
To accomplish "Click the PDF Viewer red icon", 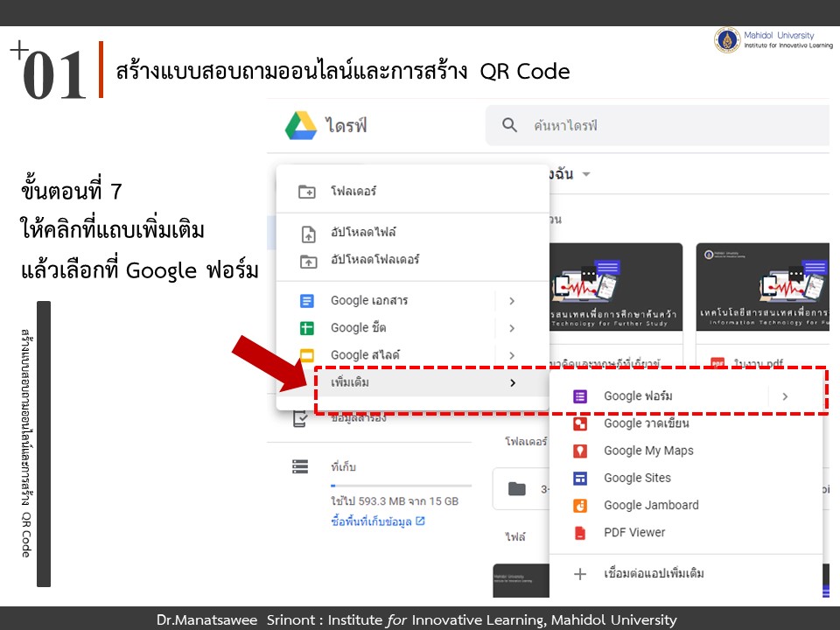I will click(579, 532).
